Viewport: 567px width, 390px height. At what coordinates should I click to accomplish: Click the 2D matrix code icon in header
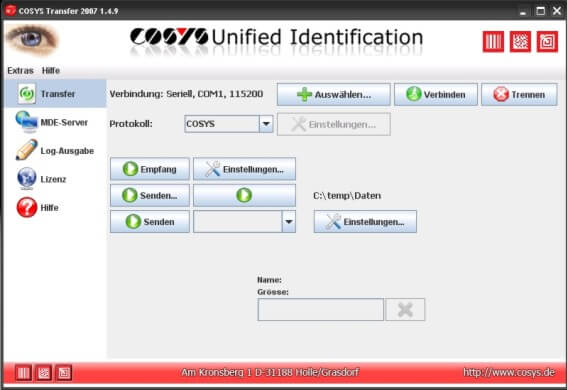point(520,42)
